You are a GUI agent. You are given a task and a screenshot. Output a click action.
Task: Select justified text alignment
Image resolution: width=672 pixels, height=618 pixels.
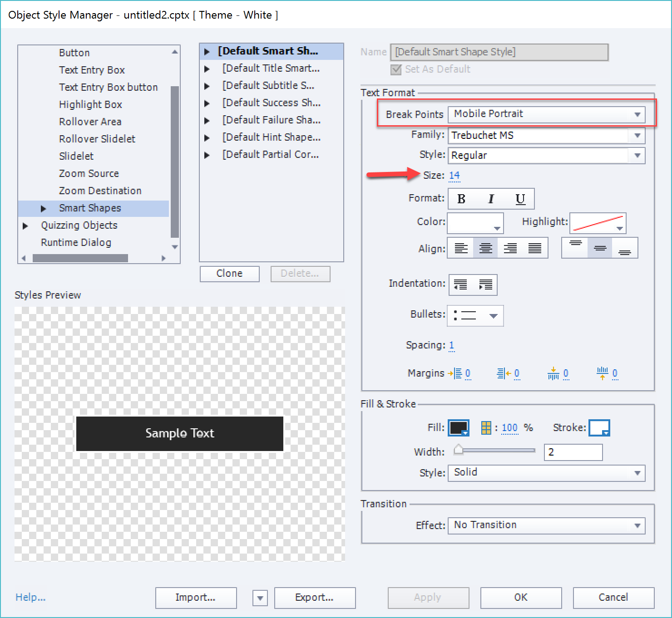click(534, 248)
